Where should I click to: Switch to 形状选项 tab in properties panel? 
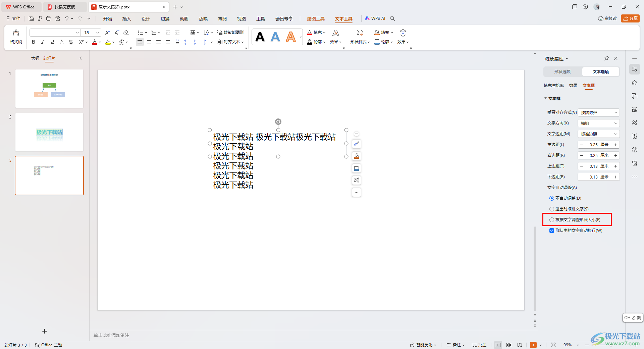pyautogui.click(x=562, y=72)
